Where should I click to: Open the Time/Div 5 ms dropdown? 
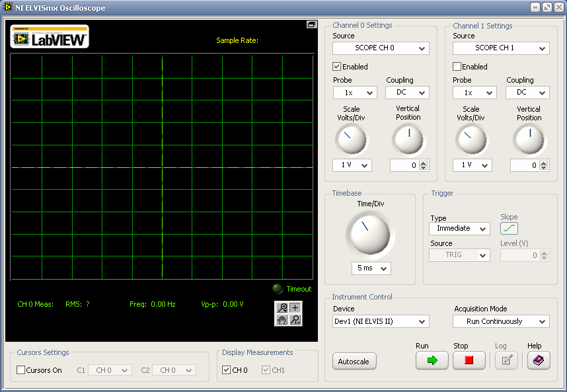[x=371, y=268]
